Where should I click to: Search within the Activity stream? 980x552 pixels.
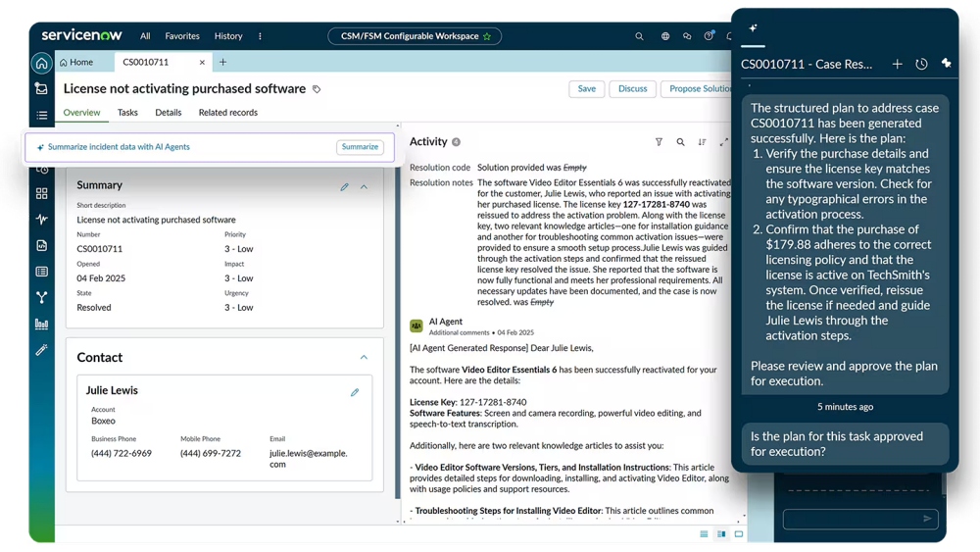pos(680,142)
